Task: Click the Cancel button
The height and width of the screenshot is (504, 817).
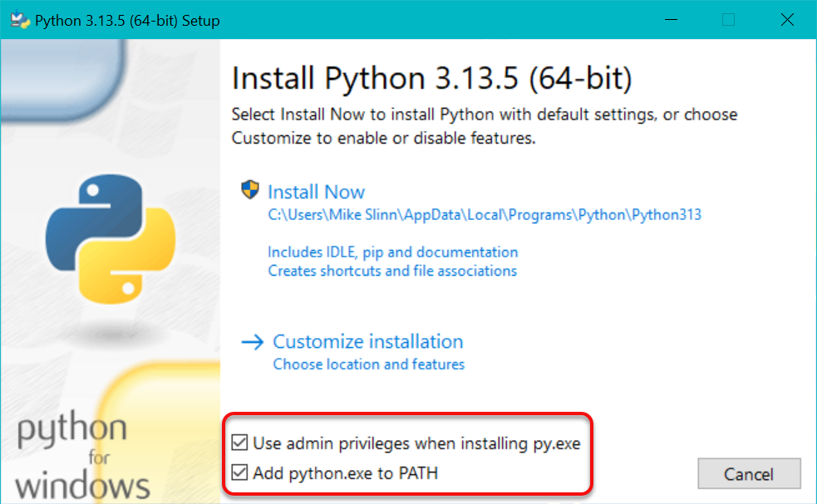Action: point(749,474)
